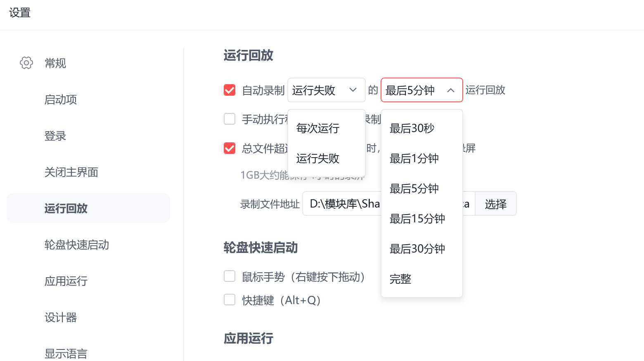This screenshot has height=361, width=644.
Task: Click 选择 button for recording path
Action: tap(495, 204)
